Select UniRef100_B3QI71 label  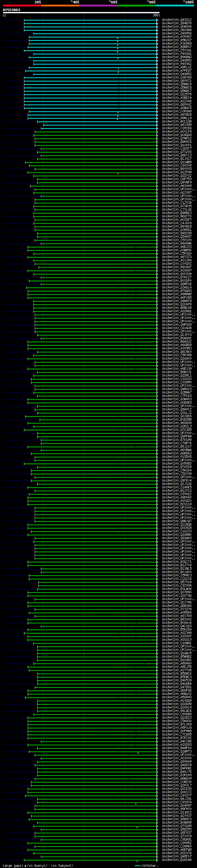pos(177,562)
